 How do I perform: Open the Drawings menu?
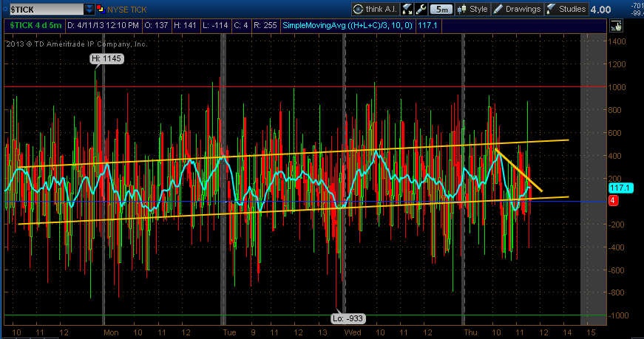[518, 9]
